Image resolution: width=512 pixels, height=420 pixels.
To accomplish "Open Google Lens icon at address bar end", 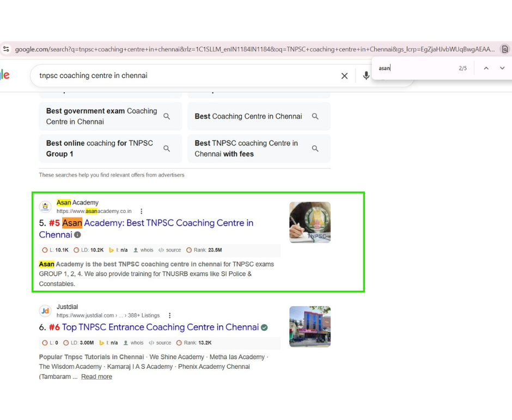I will point(505,50).
